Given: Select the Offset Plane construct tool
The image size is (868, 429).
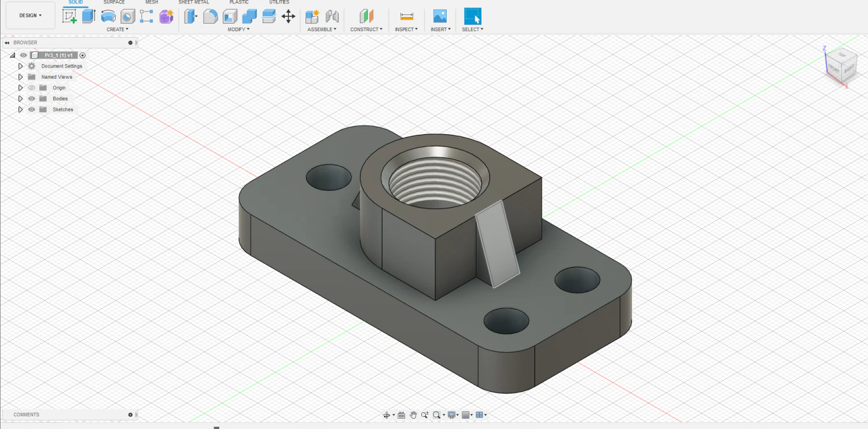Looking at the screenshot, I should pyautogui.click(x=366, y=16).
